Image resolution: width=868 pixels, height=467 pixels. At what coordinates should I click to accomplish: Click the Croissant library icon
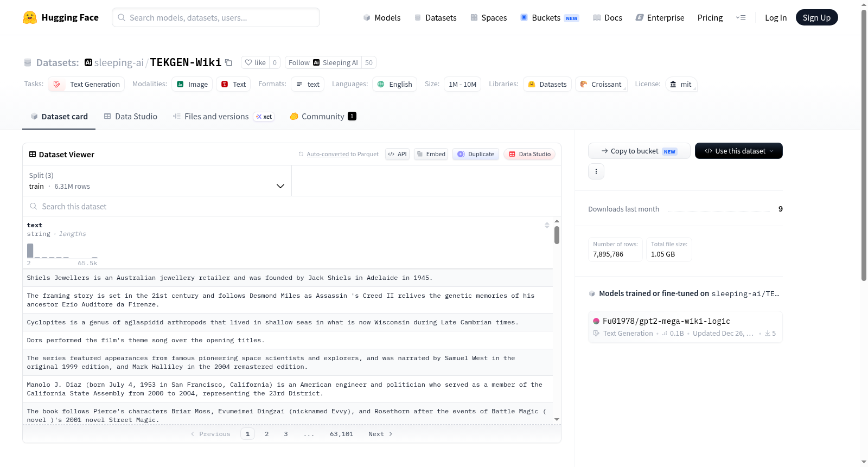(584, 84)
